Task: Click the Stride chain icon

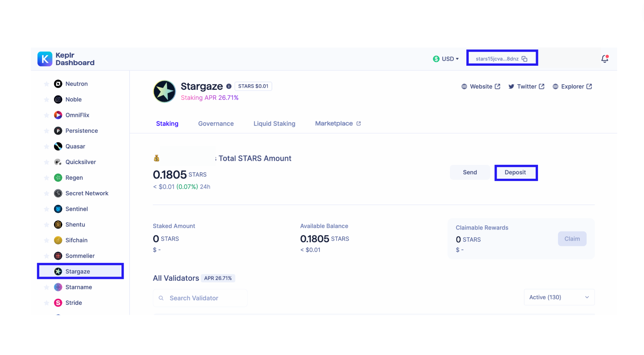Action: (x=58, y=303)
